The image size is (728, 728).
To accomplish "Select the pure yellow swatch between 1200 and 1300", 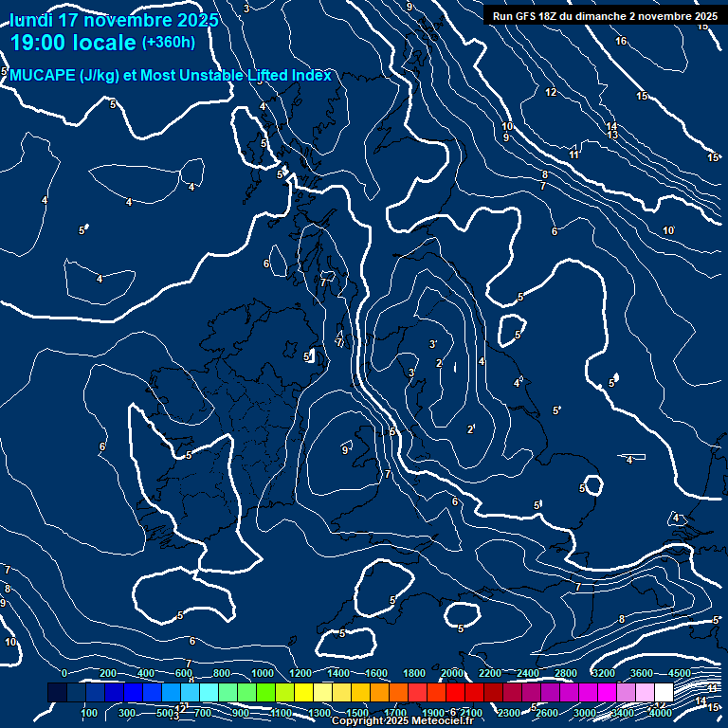I will point(303,692).
